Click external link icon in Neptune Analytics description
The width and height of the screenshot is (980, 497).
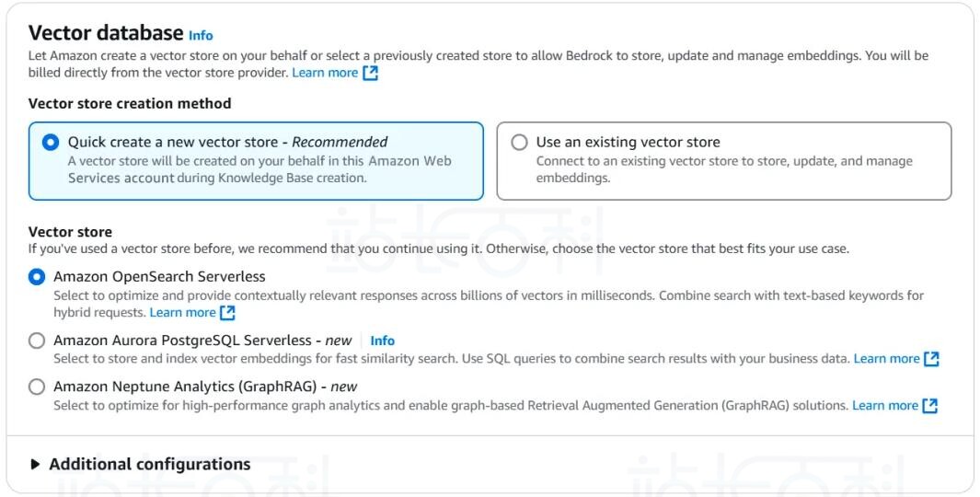(930, 406)
